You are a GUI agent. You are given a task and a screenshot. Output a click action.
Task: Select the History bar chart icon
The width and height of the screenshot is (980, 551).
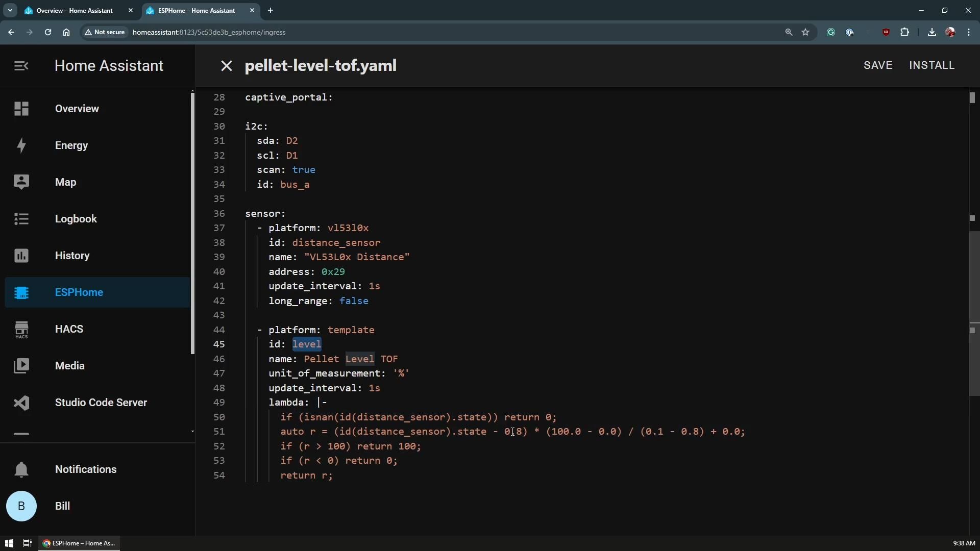[x=21, y=256]
